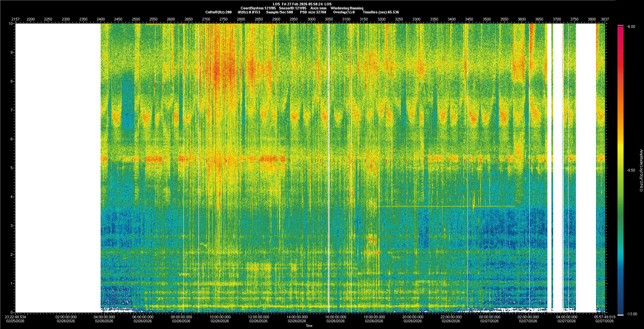The height and width of the screenshot is (329, 644).
Task: Click the 2700 tick on the top axis
Action: [206, 19]
